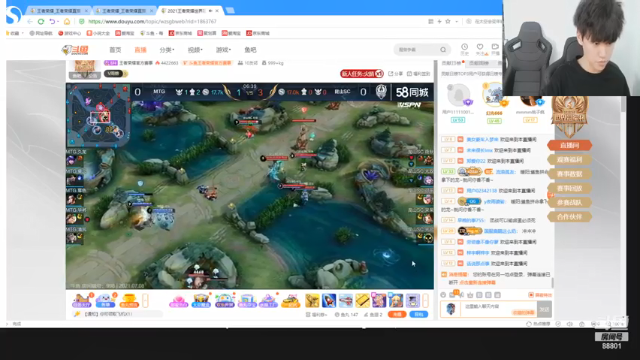
Task: Send the rocket gift
Action: (x=329, y=301)
